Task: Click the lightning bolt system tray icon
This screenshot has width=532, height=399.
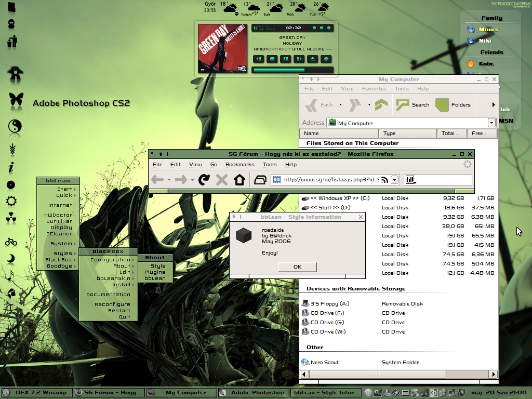Action: pyautogui.click(x=396, y=393)
